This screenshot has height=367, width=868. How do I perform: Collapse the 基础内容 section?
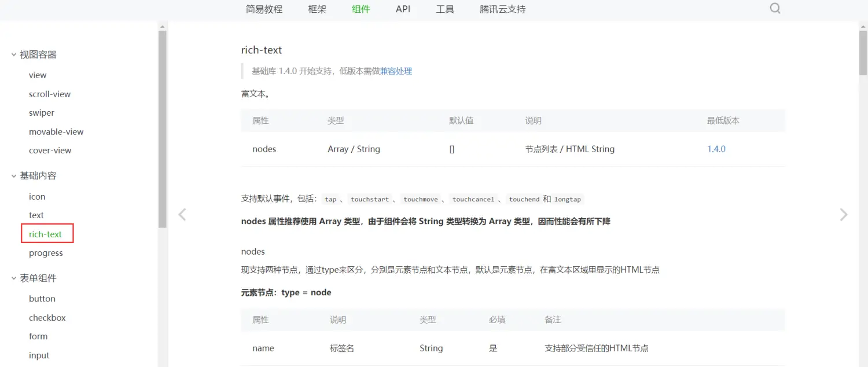[14, 175]
